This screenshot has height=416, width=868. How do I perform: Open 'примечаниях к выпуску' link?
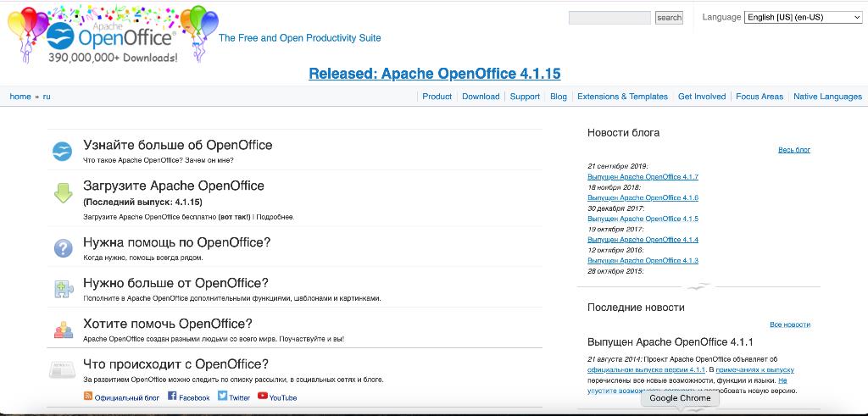click(x=755, y=369)
